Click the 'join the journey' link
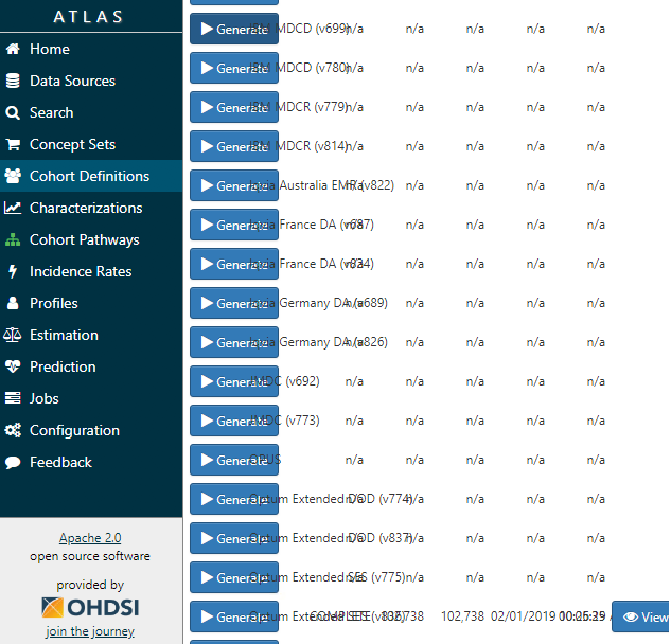This screenshot has height=644, width=671. [90, 631]
